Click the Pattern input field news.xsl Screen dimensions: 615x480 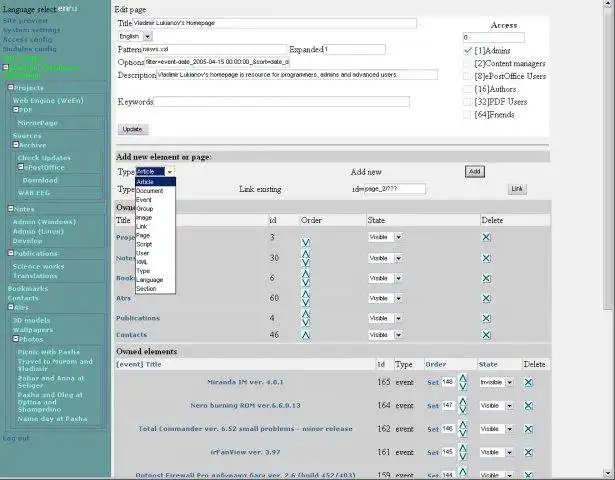point(214,49)
